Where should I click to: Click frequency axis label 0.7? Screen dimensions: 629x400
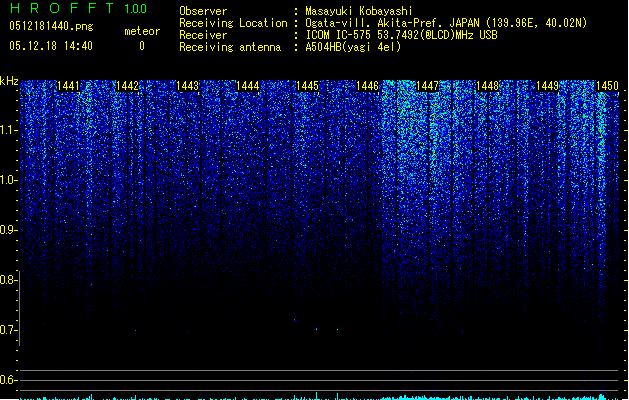point(7,330)
